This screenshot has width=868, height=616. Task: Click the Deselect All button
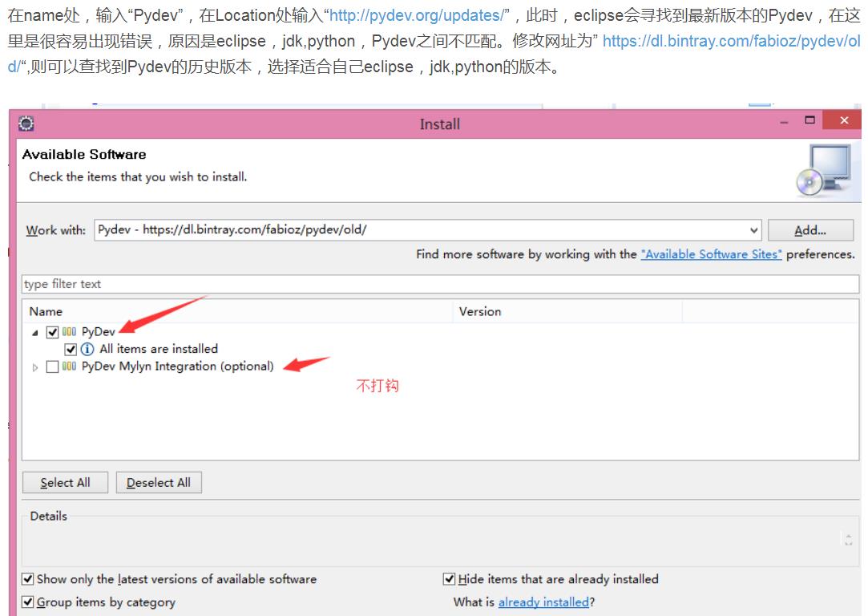159,483
